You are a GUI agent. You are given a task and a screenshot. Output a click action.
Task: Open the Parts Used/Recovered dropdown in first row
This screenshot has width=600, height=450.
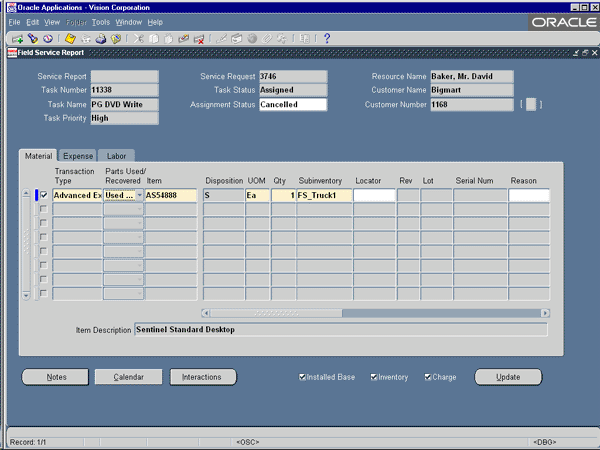[x=139, y=196]
